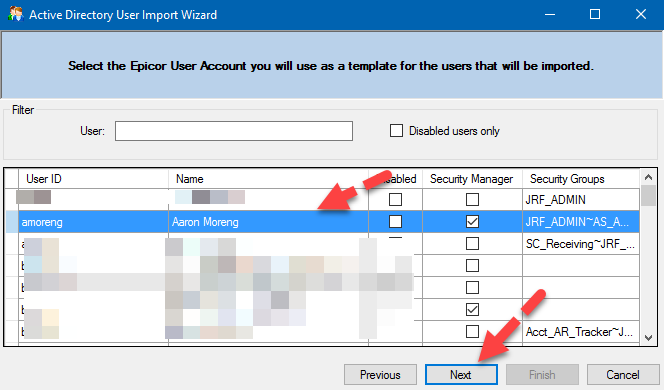Select the amoreng user ID cell
664x390 pixels.
point(93,221)
